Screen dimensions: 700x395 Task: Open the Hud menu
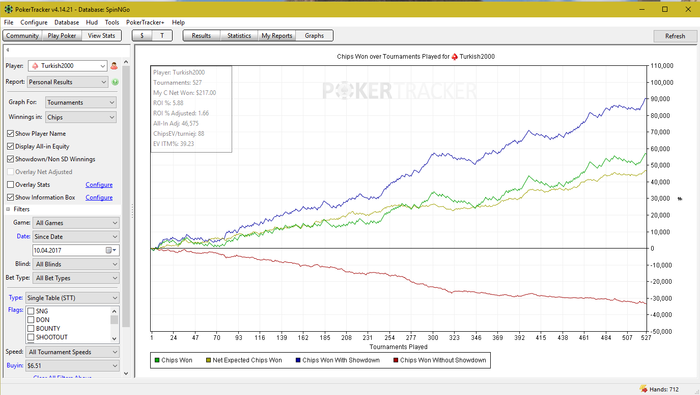[x=92, y=22]
